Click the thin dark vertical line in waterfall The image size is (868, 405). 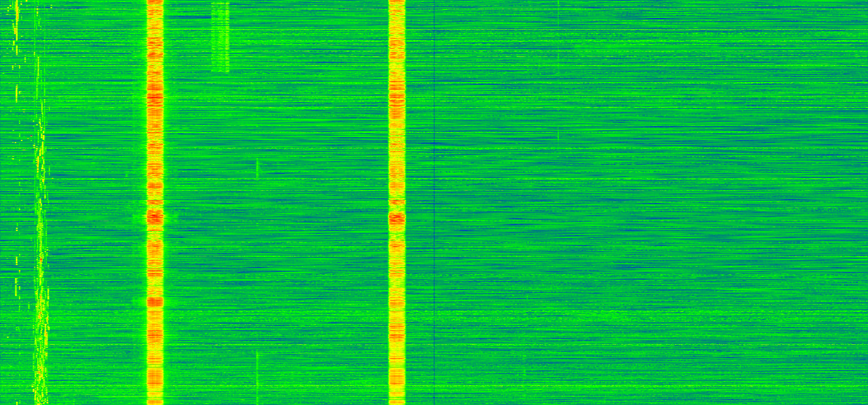click(x=435, y=217)
